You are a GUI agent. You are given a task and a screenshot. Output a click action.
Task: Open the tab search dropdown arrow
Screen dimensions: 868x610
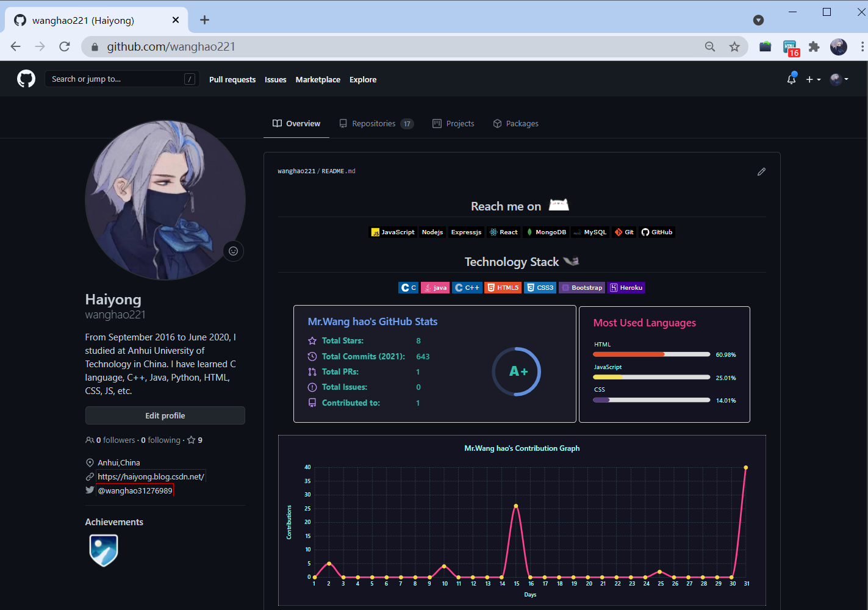point(758,20)
